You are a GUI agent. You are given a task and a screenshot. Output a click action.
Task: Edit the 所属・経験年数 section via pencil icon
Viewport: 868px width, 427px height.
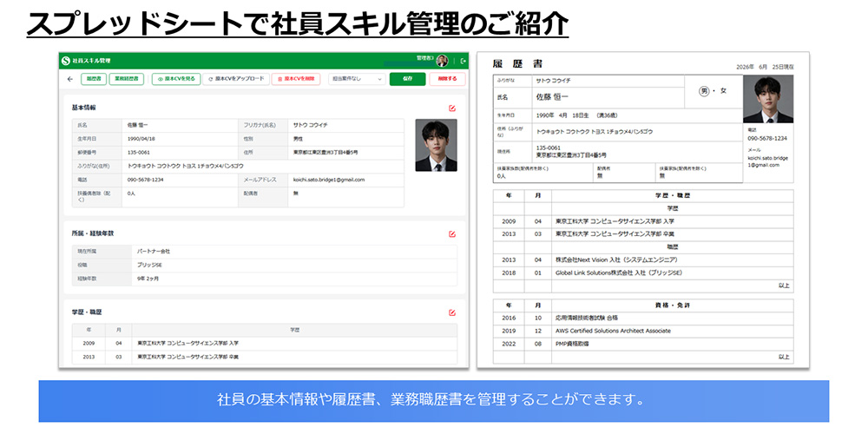pyautogui.click(x=452, y=233)
